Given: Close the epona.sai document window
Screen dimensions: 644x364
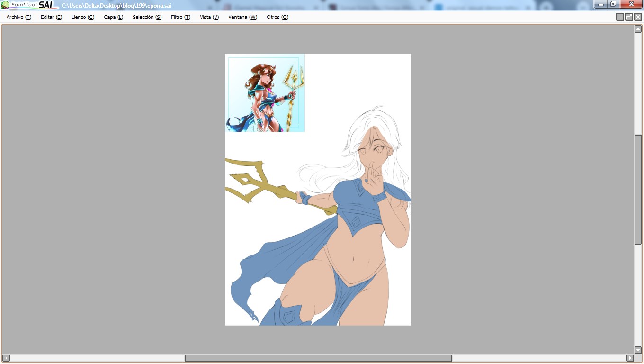Looking at the screenshot, I should pyautogui.click(x=638, y=17).
